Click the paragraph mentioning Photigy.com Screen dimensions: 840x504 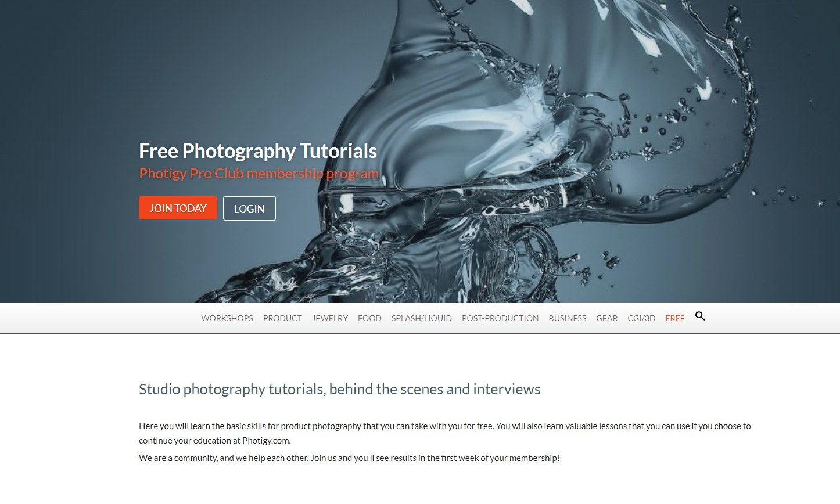click(445, 433)
